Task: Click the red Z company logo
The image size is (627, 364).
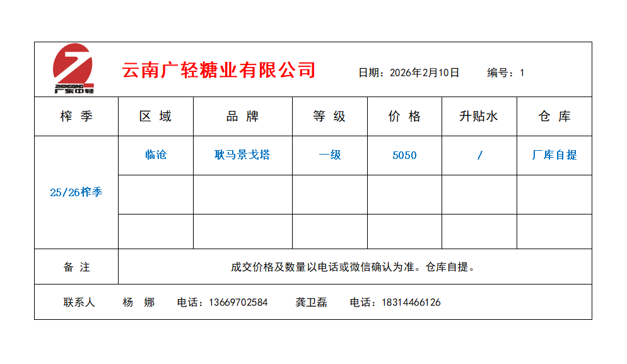Action: click(73, 68)
